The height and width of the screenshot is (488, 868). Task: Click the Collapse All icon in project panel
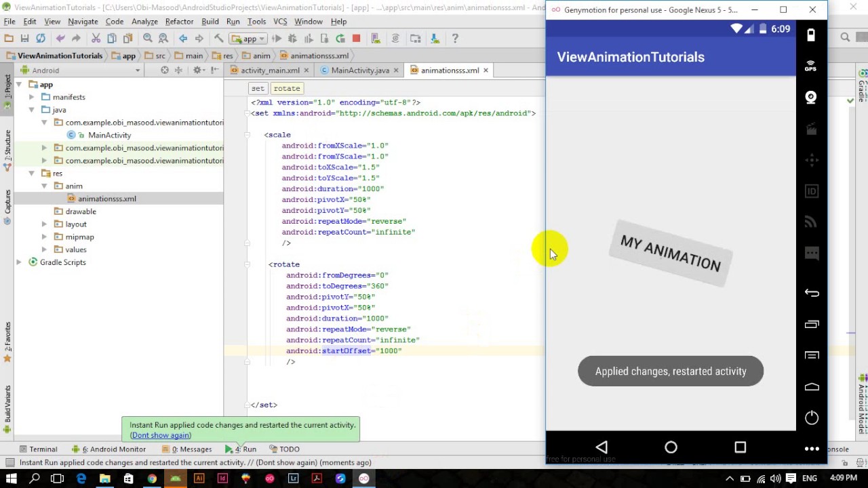coord(179,70)
